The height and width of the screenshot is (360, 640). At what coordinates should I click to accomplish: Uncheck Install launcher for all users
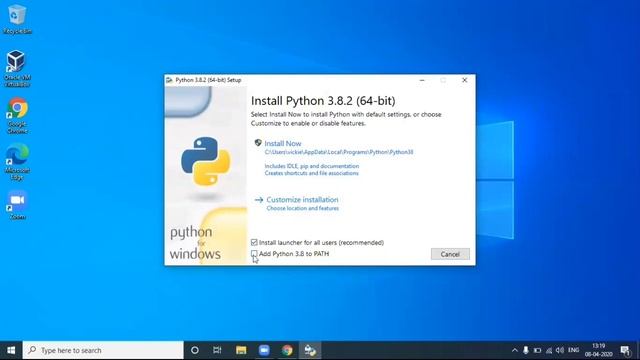[254, 242]
